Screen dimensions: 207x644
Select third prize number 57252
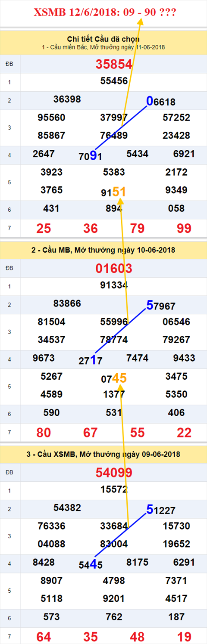[x=176, y=118]
